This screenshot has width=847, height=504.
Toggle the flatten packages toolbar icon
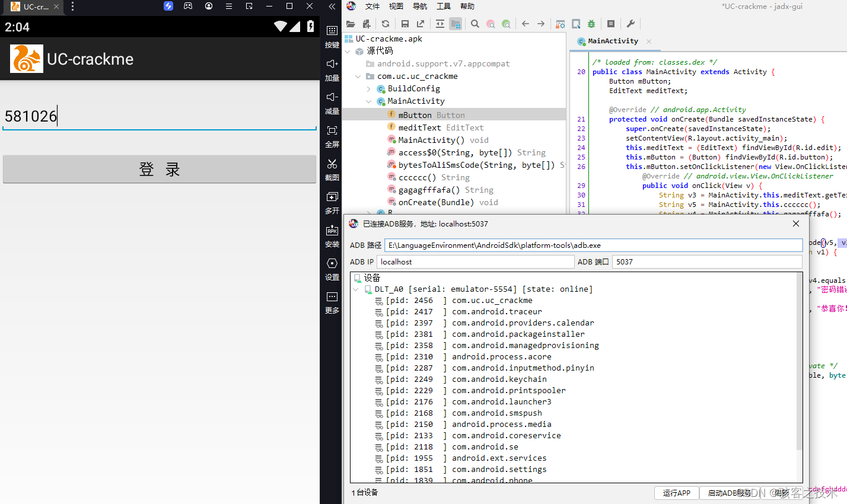coord(456,24)
